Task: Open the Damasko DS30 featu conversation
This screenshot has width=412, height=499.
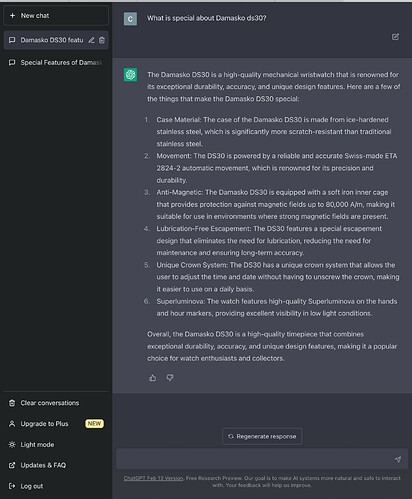Action: click(52, 40)
